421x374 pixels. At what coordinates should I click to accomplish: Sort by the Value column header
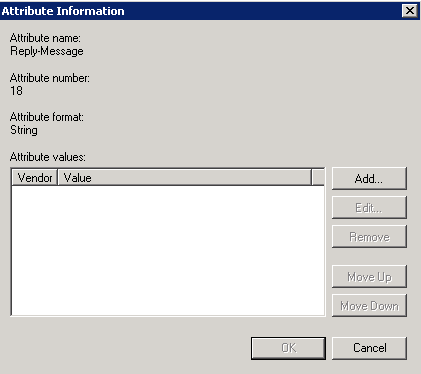(x=184, y=177)
